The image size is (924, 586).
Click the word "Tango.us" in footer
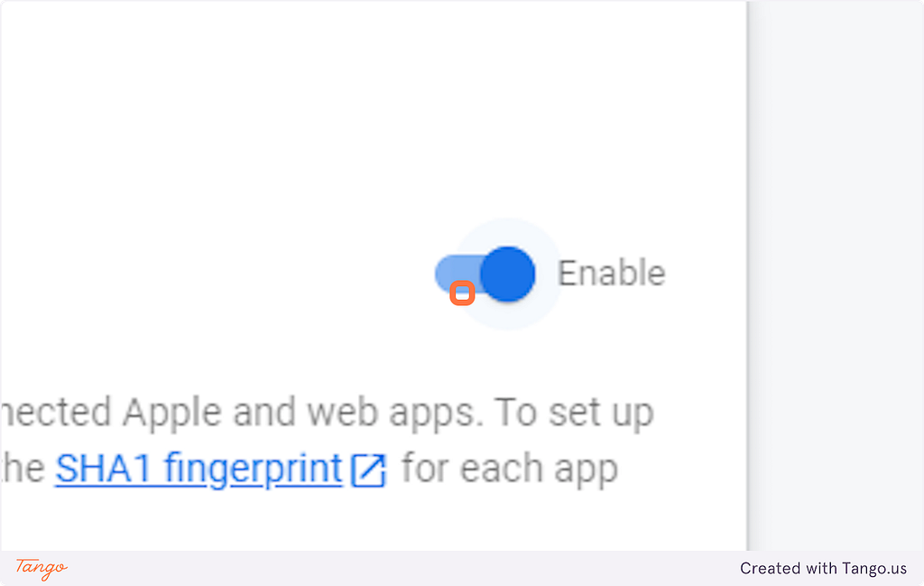[x=874, y=568]
